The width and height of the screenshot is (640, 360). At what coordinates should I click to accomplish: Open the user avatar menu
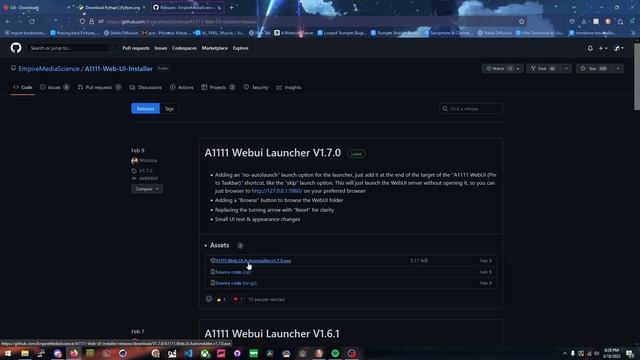pyautogui.click(x=619, y=48)
